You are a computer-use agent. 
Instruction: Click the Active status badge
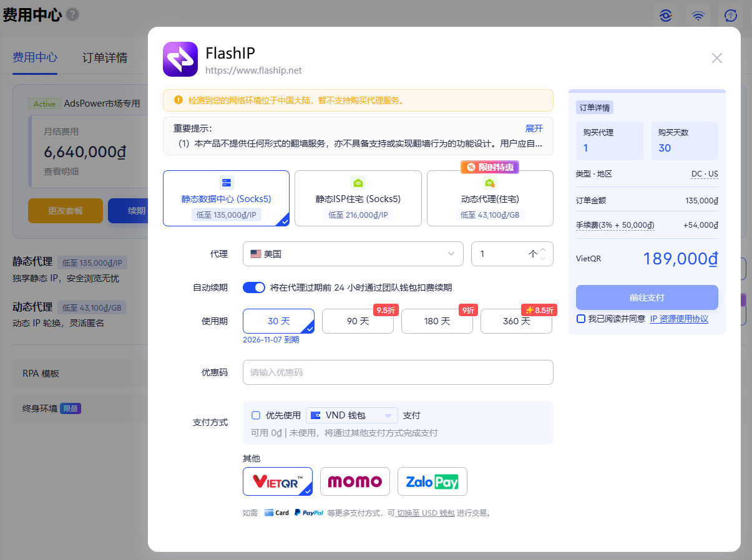(x=44, y=104)
